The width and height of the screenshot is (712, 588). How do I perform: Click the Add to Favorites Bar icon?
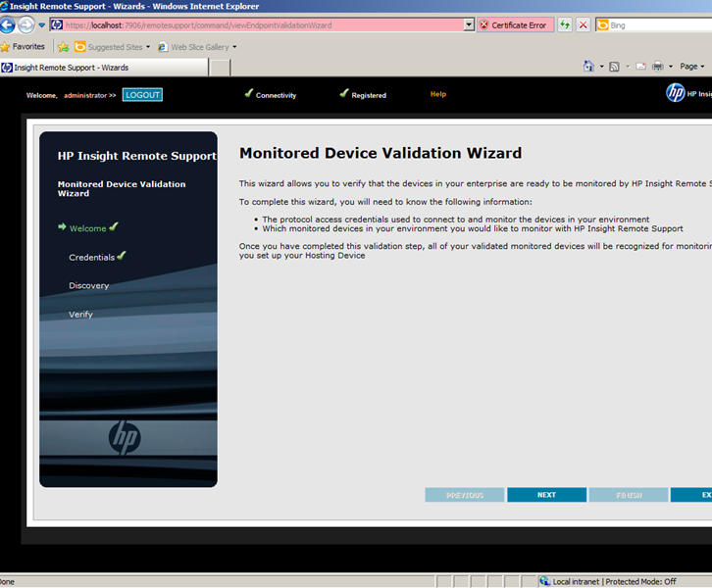[64, 47]
